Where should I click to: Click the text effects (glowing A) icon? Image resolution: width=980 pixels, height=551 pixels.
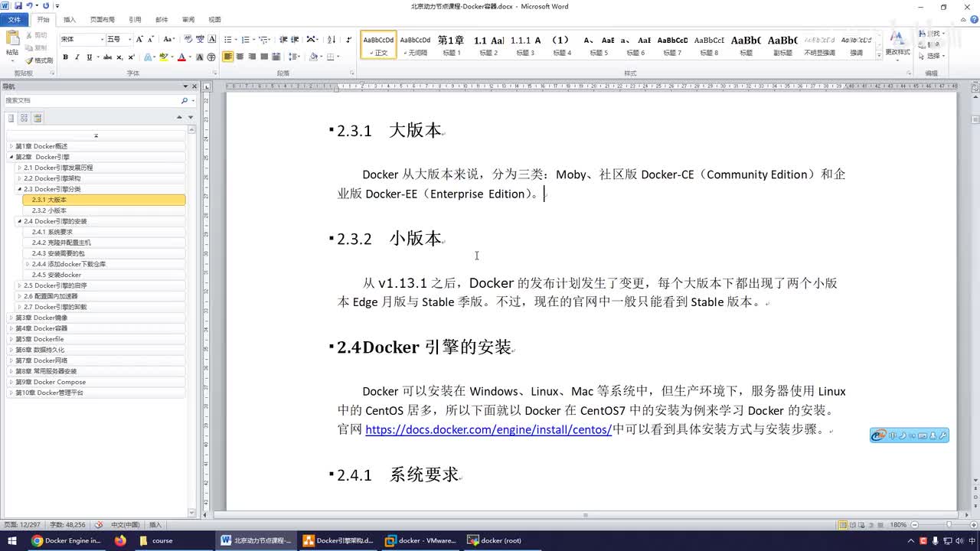point(148,57)
